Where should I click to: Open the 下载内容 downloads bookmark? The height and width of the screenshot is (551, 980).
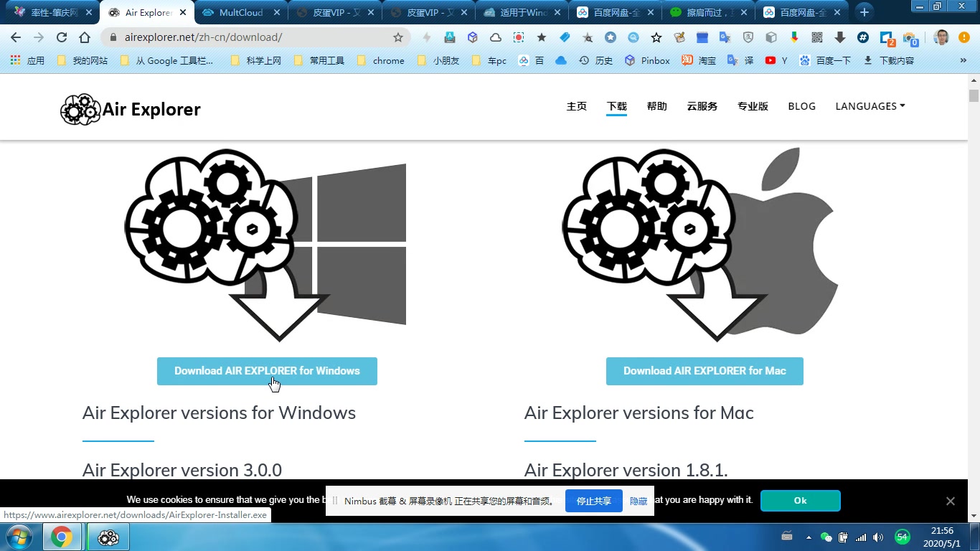[888, 61]
